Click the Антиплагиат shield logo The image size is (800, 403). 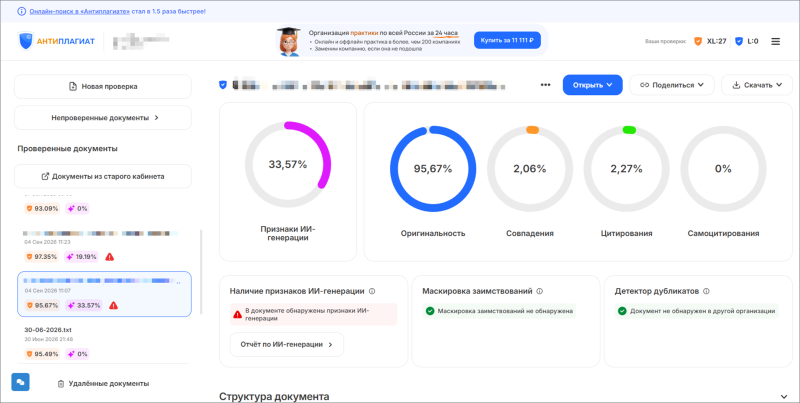click(x=25, y=41)
